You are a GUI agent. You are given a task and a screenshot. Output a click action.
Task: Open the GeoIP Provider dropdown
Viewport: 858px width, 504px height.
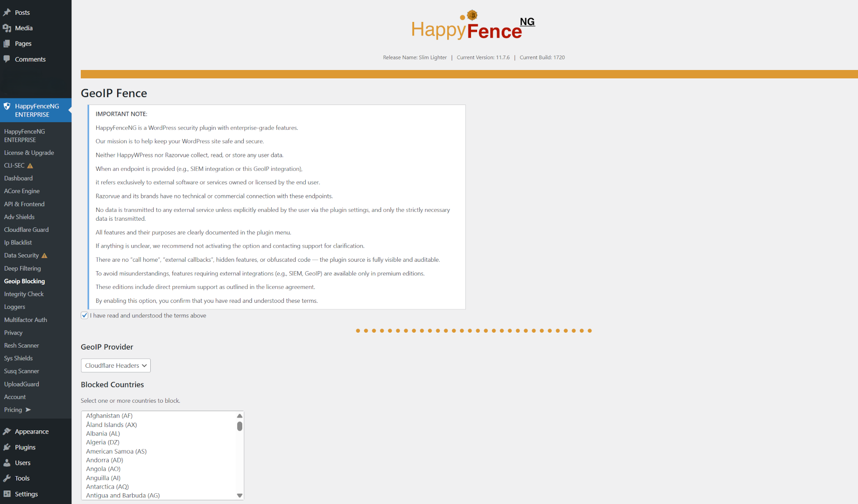[x=116, y=365]
